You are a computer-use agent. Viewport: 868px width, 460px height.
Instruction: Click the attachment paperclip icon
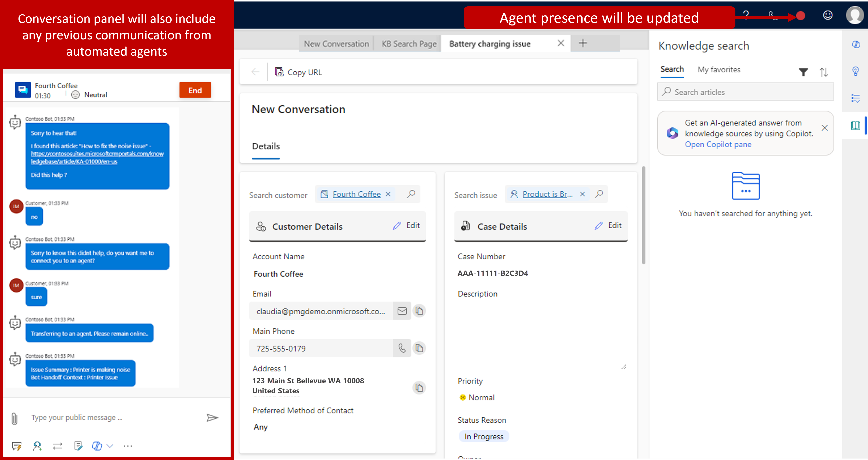click(14, 418)
